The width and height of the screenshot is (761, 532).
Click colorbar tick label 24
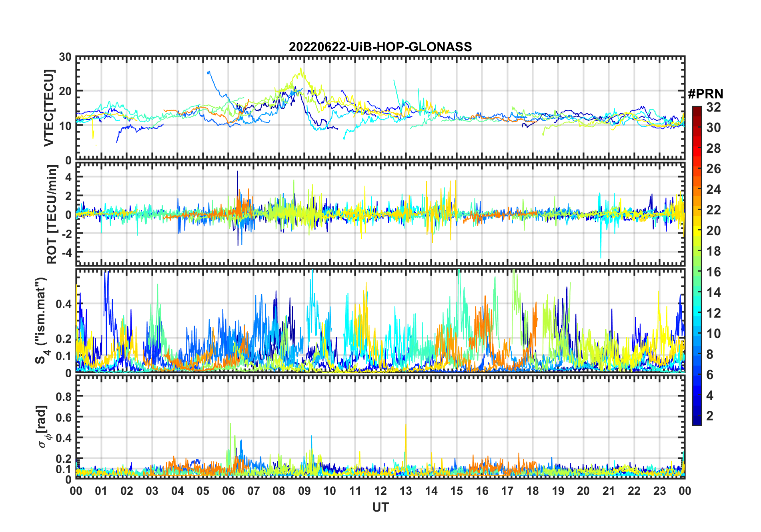(713, 189)
